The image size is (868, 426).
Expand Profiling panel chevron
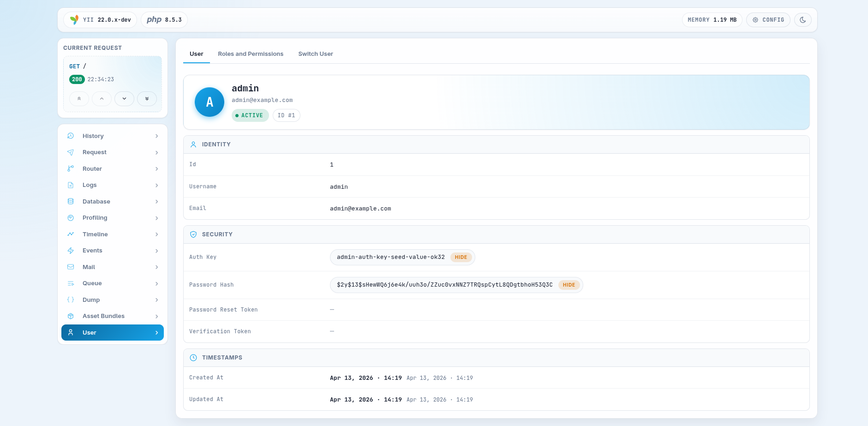tap(157, 218)
